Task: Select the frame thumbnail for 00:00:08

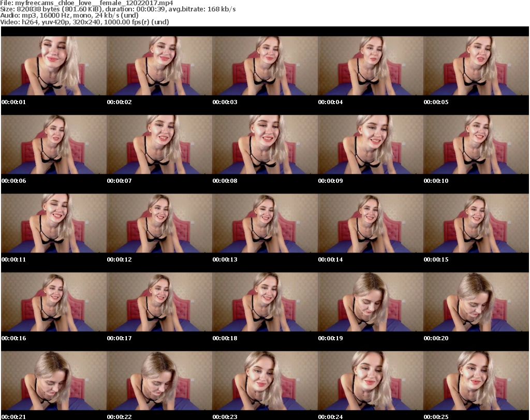Action: pos(265,144)
